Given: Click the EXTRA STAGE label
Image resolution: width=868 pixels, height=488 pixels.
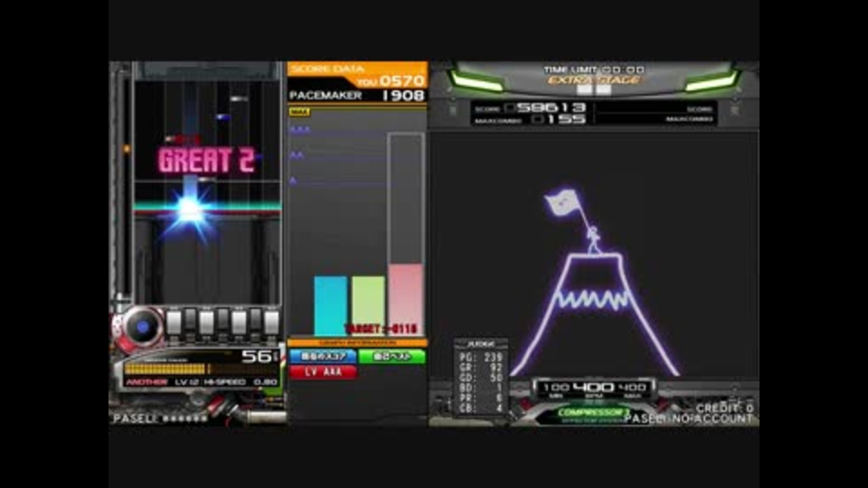Looking at the screenshot, I should click(594, 80).
